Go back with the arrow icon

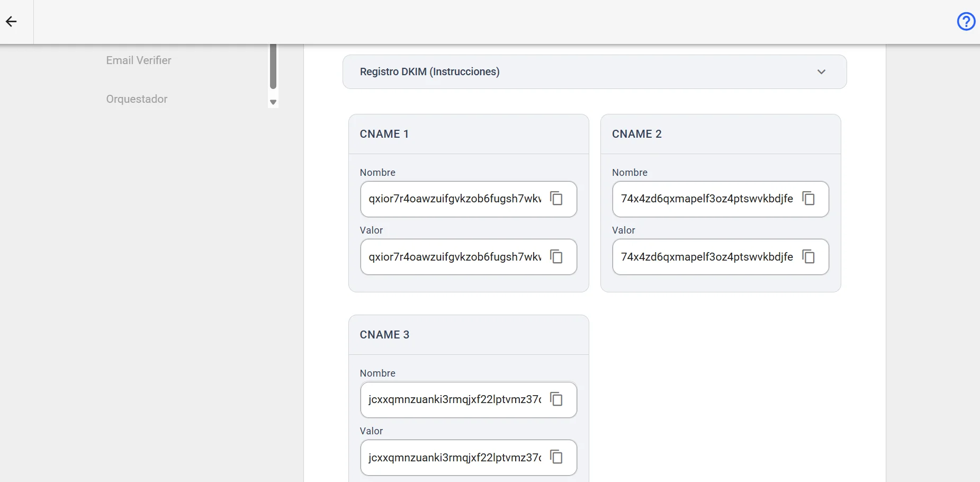click(x=11, y=22)
